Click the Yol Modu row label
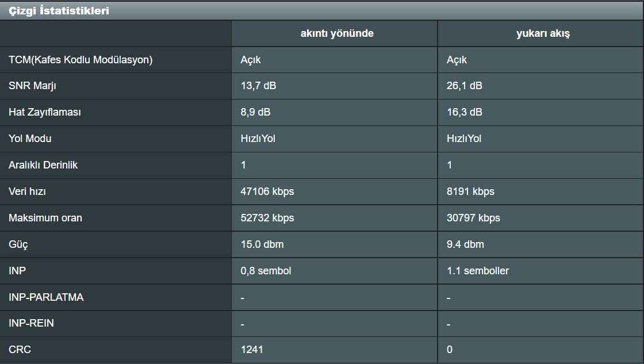 click(x=30, y=139)
